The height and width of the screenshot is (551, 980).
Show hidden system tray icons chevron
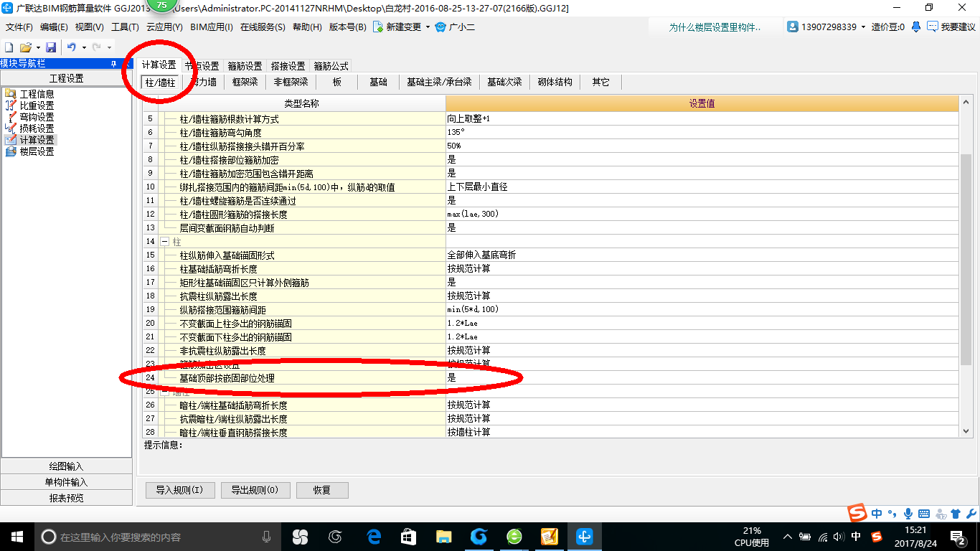[788, 537]
